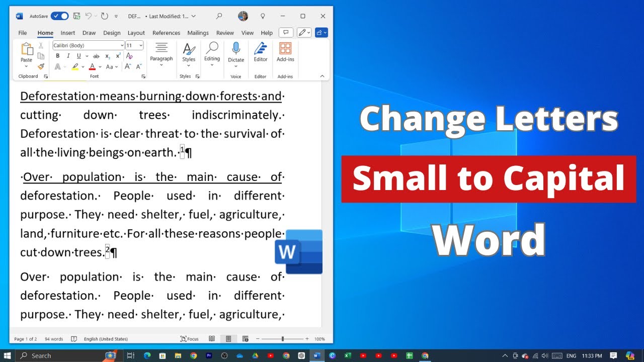644x362 pixels.
Task: Click the 100% zoom level
Action: pyautogui.click(x=319, y=339)
